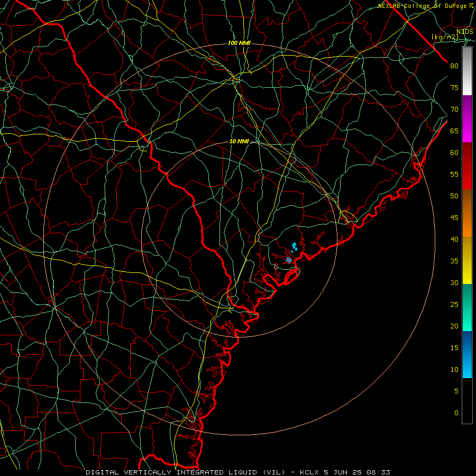Screen dimensions: 476x476
Task: Pick the yellow segment of the color bar
Action: [467, 260]
